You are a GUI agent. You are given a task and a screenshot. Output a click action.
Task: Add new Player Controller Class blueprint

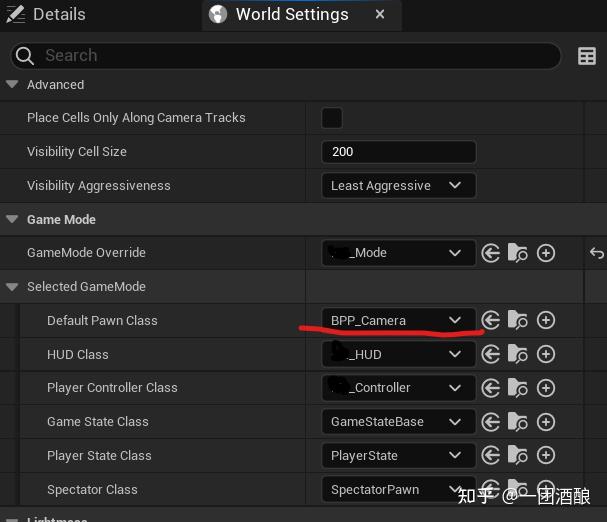click(x=546, y=388)
